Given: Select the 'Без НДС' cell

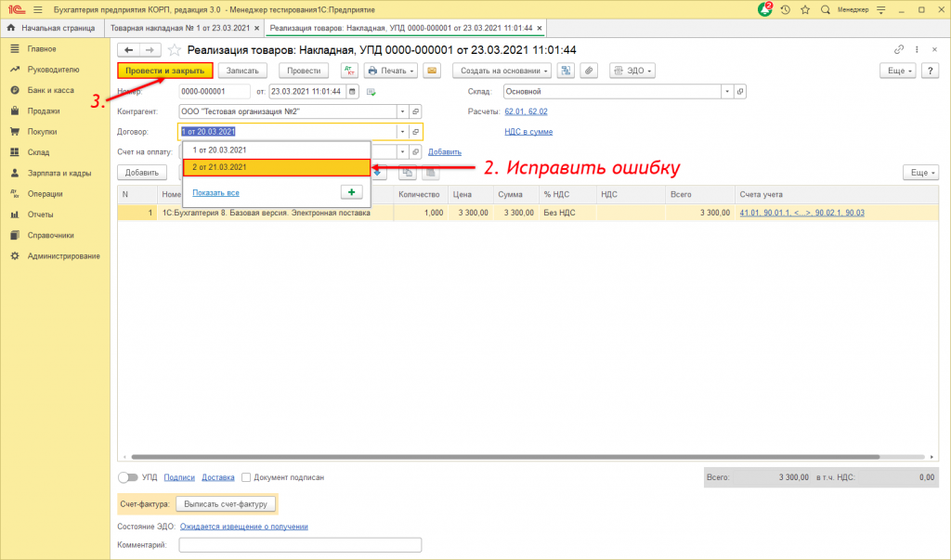Looking at the screenshot, I should [567, 213].
